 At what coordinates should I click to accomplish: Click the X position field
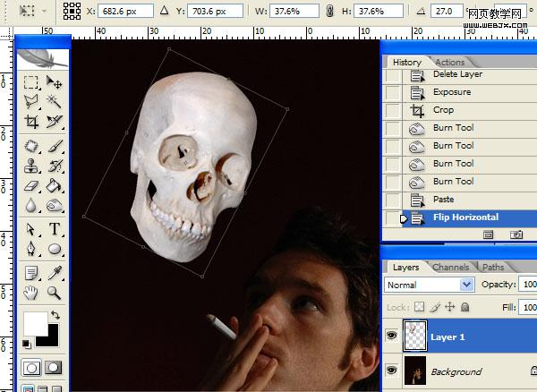(x=125, y=12)
